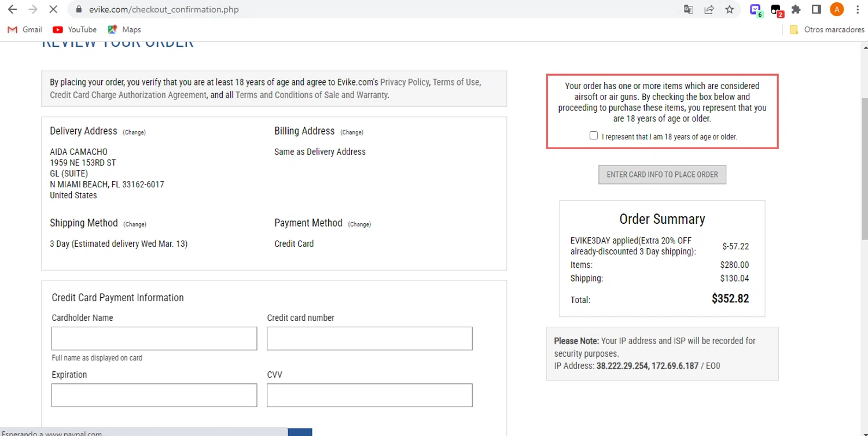
Task: Click the page vertical scrollbar
Action: click(864, 168)
